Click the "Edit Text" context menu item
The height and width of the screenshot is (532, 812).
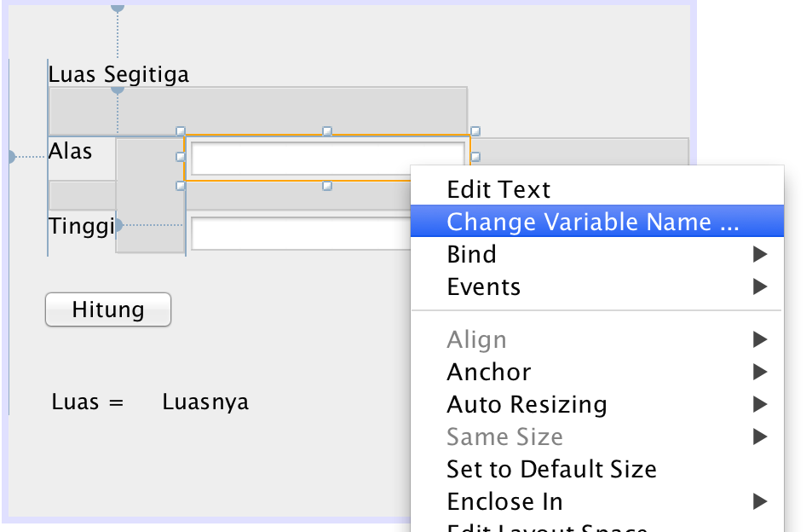[498, 189]
